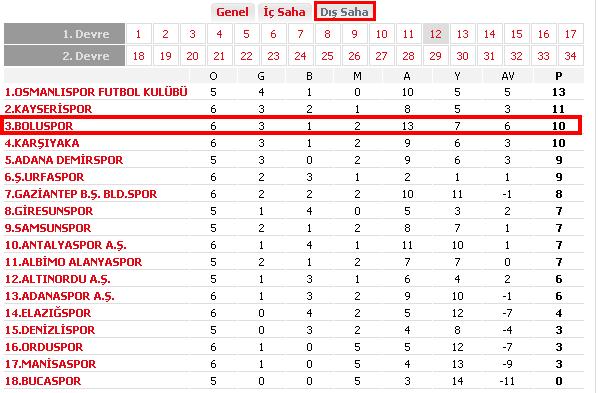Select Elazığspor in the standings
The height and width of the screenshot is (393, 599).
click(48, 313)
